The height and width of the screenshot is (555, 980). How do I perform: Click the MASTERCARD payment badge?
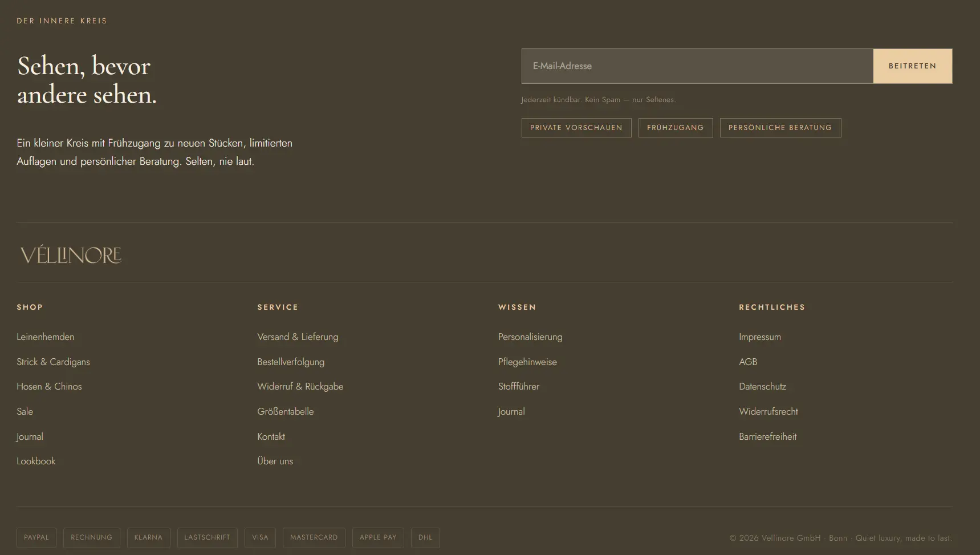tap(314, 538)
